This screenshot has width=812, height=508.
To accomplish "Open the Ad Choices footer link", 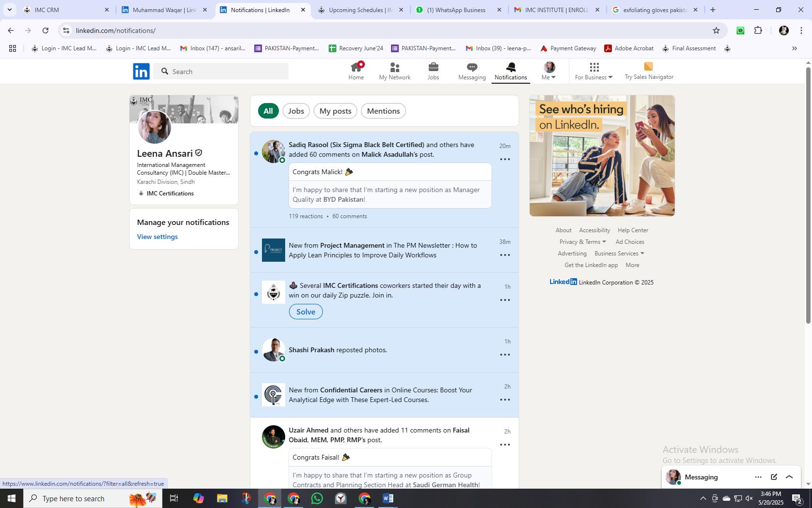I will 630,242.
